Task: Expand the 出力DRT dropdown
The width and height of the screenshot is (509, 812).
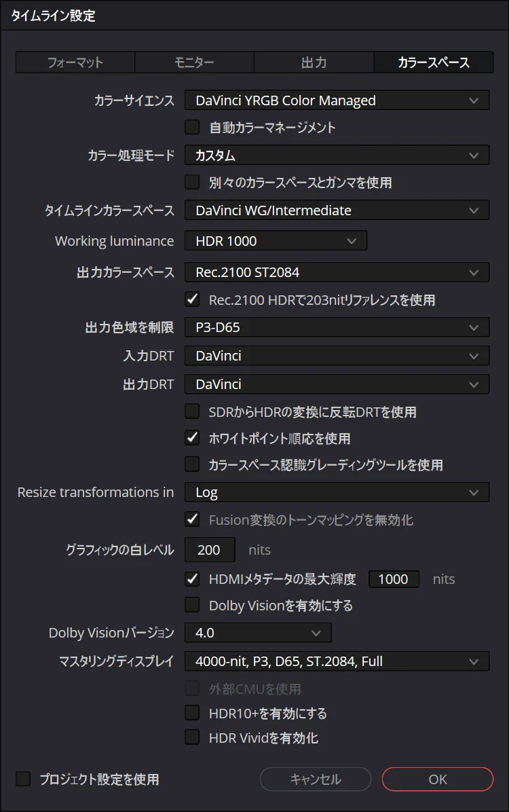Action: click(337, 384)
